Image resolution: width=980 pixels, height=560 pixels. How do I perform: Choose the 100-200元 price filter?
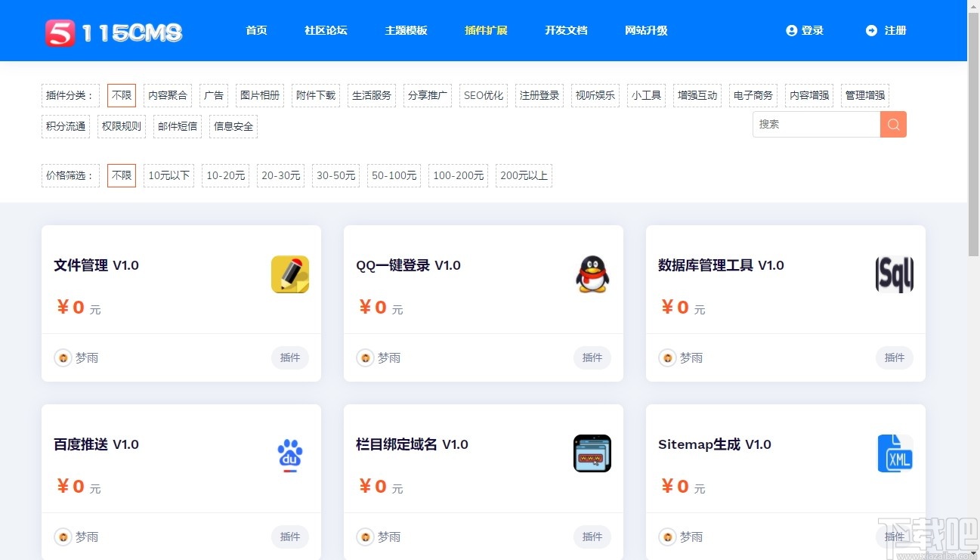(x=459, y=175)
